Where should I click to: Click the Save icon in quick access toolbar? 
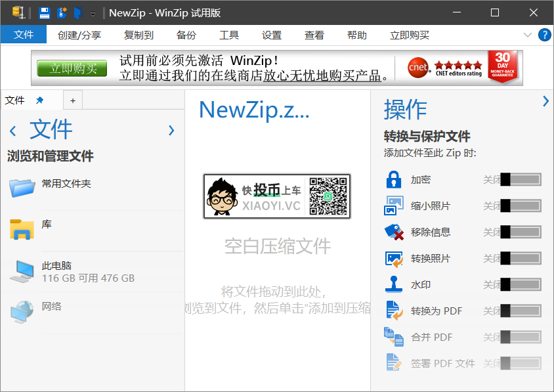pos(44,12)
